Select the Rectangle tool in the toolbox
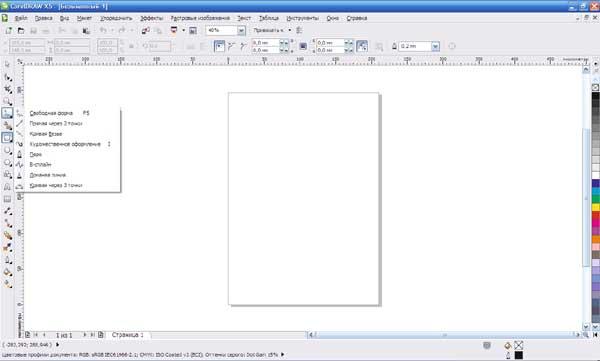This screenshot has height=361, width=600. pyautogui.click(x=7, y=137)
